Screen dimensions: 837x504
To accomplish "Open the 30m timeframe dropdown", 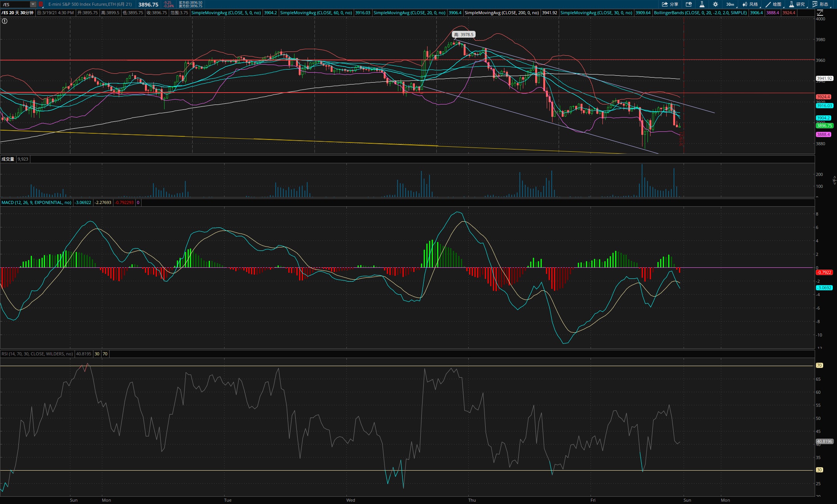I will pos(732,4).
